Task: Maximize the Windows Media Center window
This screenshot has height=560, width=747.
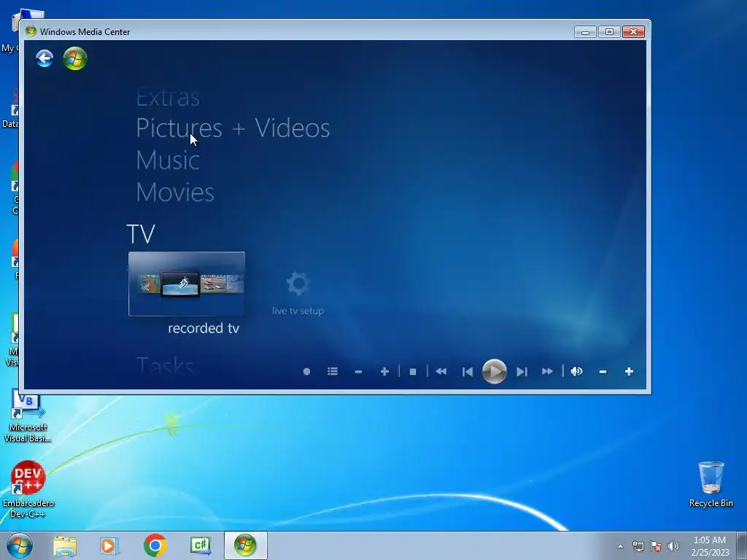Action: point(609,32)
